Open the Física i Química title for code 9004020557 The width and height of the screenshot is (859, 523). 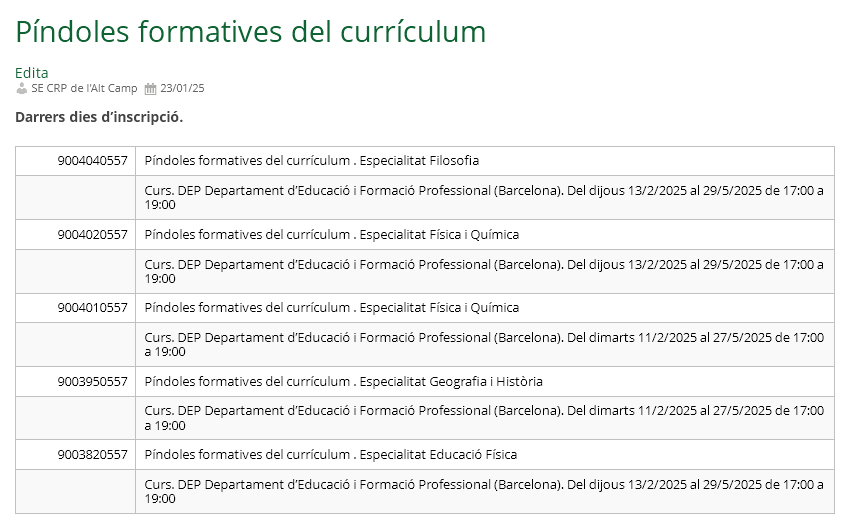coord(332,235)
